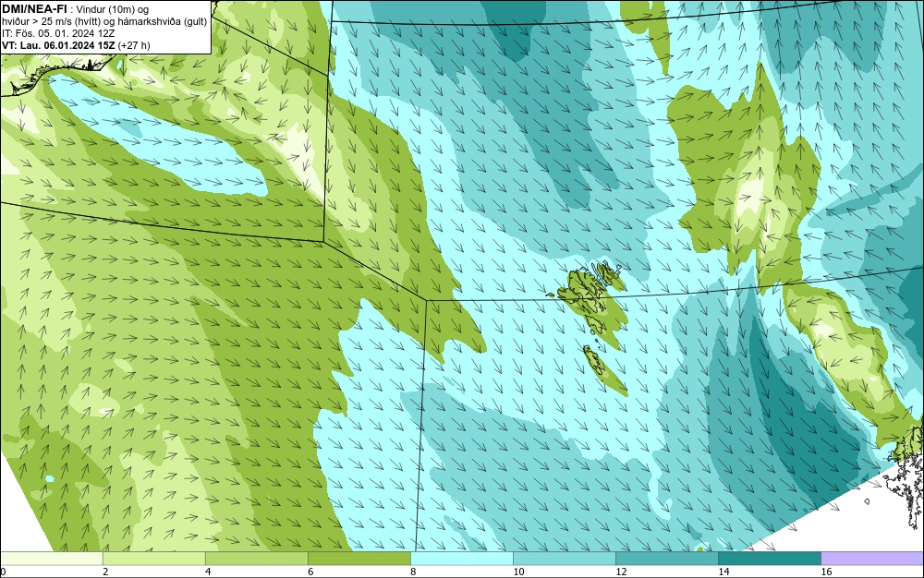924x578 pixels.
Task: Click the 'VT: Lau. 06.01.2024 15Z (+27 h)' line
Action: point(76,45)
